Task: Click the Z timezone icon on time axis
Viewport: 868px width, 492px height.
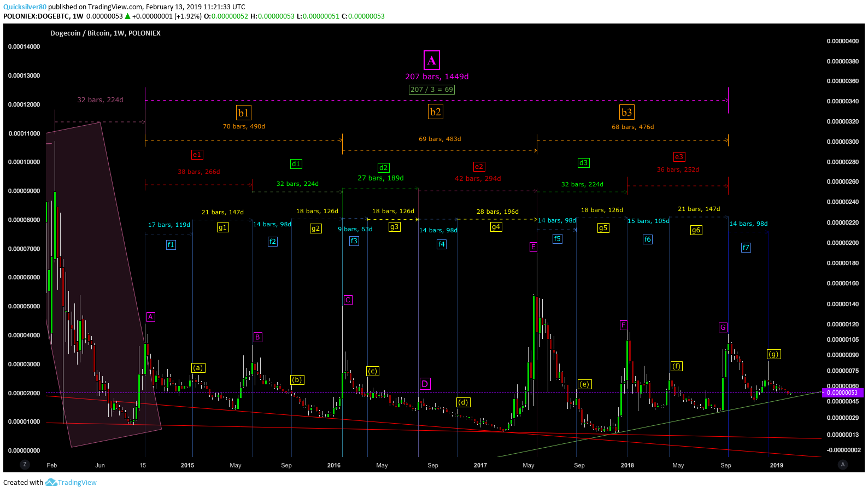Action: [24, 464]
